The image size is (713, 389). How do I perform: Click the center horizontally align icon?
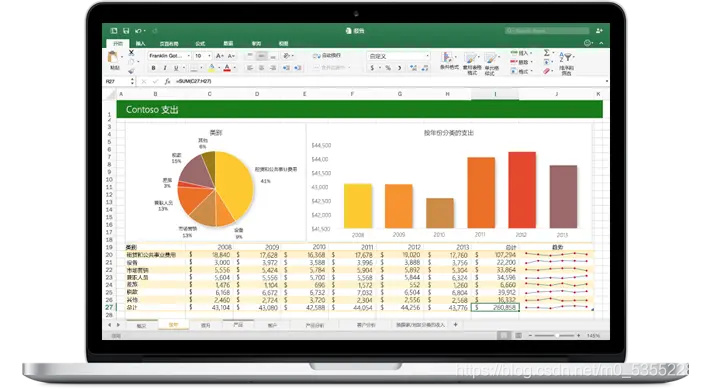[x=261, y=68]
